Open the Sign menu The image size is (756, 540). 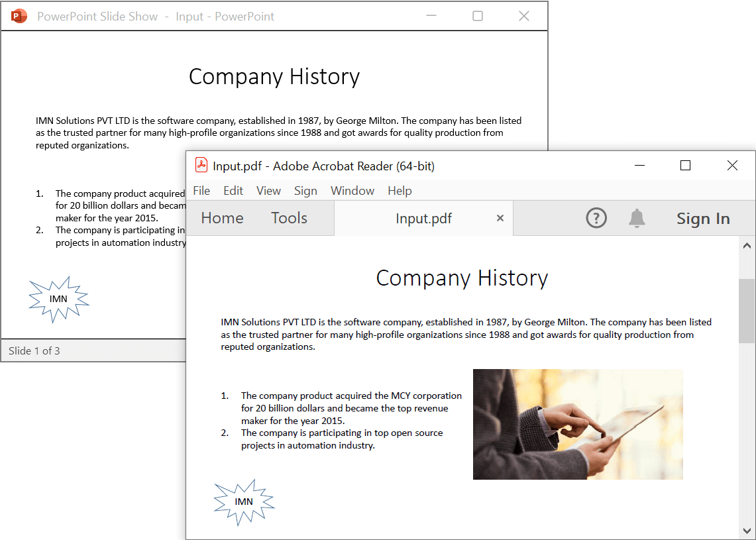pos(305,191)
